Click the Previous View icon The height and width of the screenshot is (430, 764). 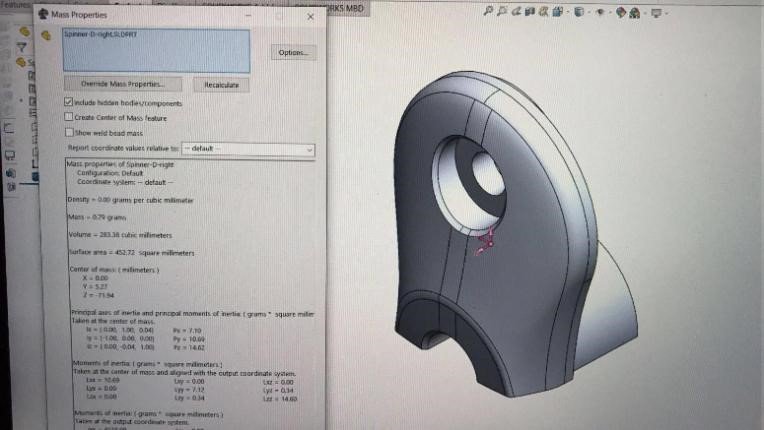pos(516,11)
